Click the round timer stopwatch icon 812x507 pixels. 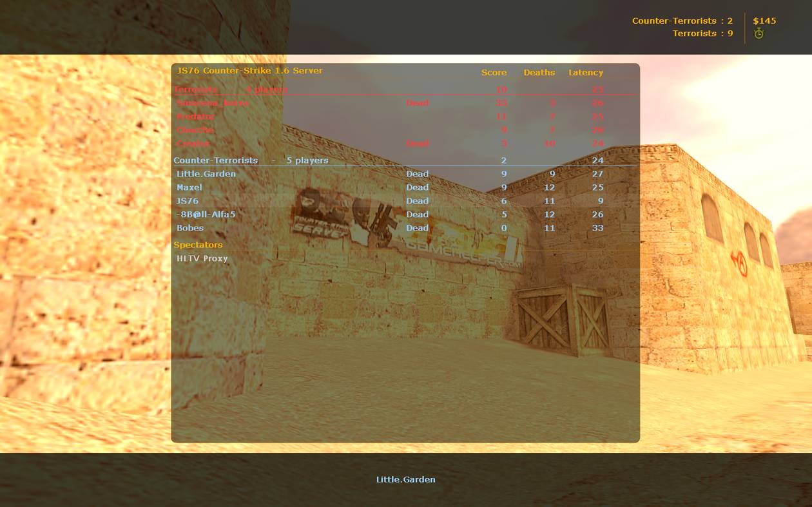[x=759, y=33]
